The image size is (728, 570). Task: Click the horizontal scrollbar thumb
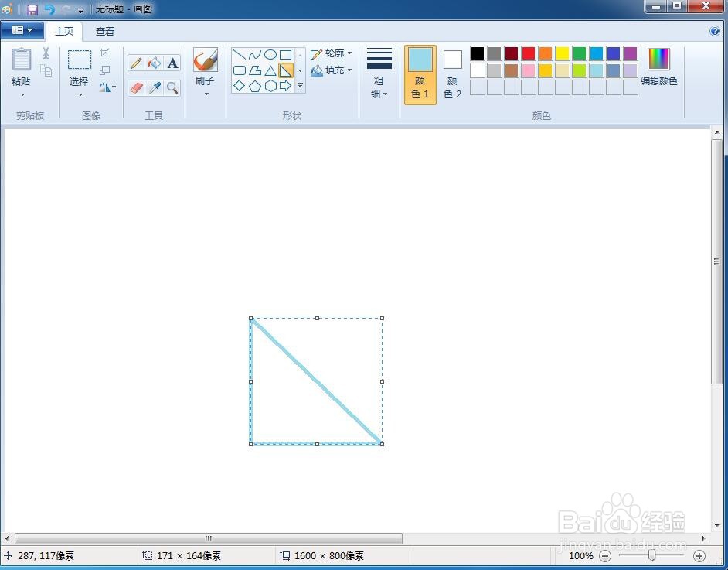pos(209,538)
